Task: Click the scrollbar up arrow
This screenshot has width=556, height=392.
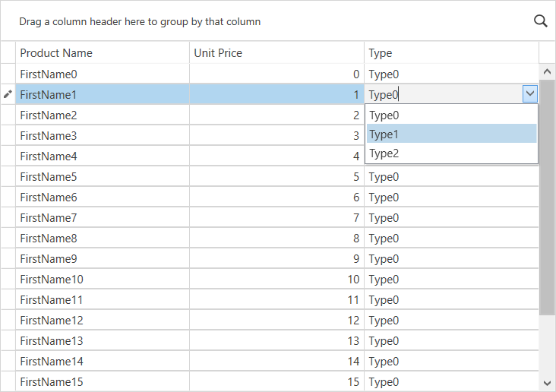Action: click(x=547, y=71)
